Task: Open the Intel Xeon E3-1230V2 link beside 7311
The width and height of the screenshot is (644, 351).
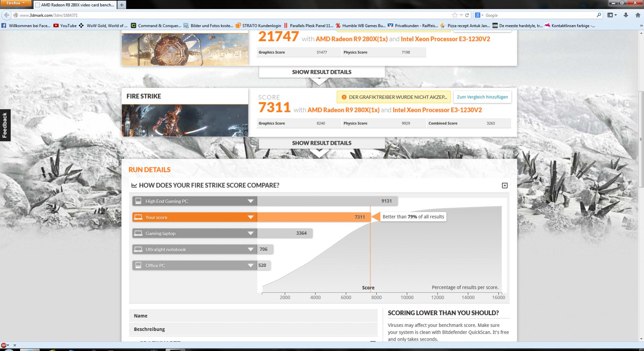Action: click(x=437, y=110)
